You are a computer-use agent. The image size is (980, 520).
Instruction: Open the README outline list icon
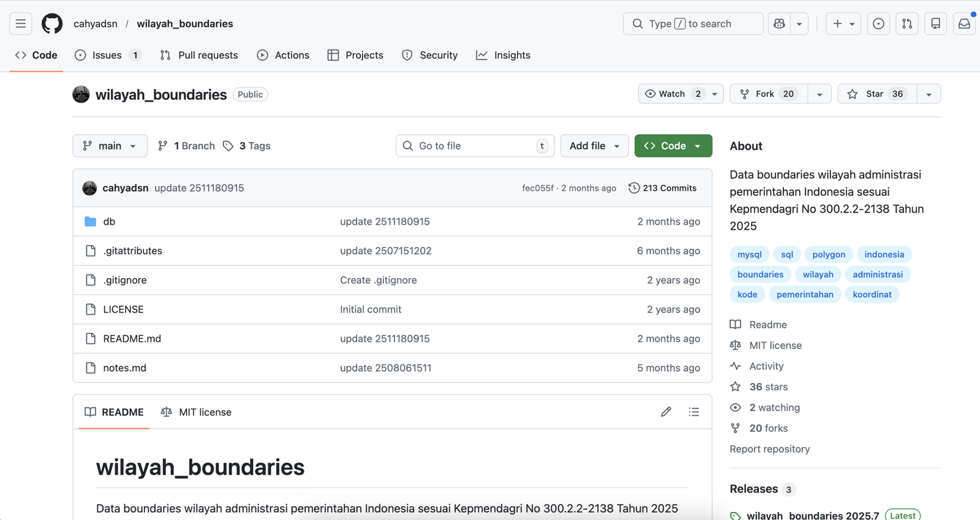pos(693,412)
